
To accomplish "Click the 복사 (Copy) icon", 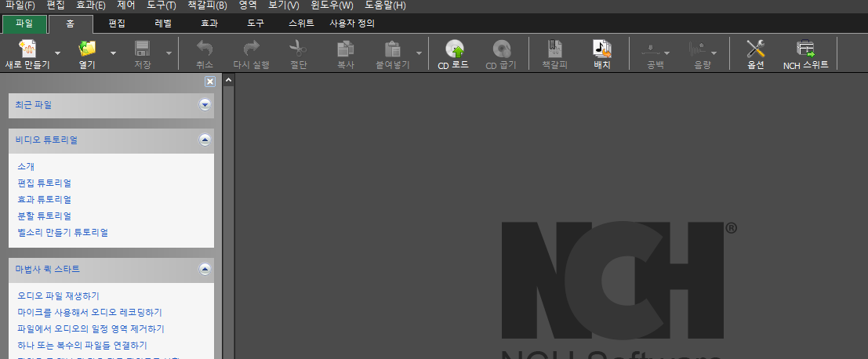I will (346, 49).
